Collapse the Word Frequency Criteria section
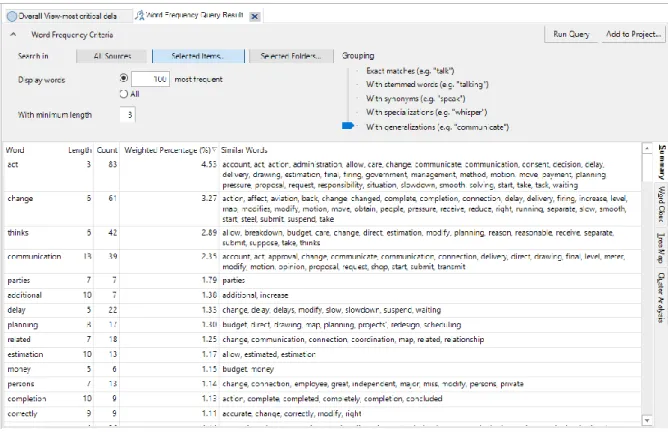 (x=13, y=35)
